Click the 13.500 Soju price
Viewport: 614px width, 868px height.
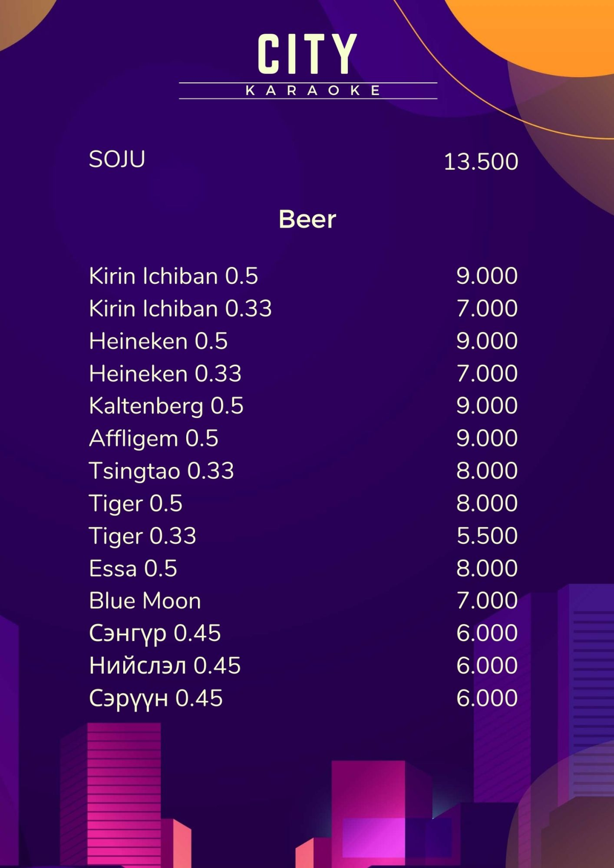point(481,162)
